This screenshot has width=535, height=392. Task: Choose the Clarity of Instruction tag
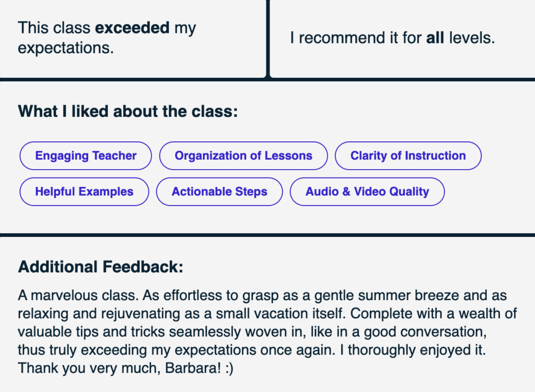pos(408,156)
